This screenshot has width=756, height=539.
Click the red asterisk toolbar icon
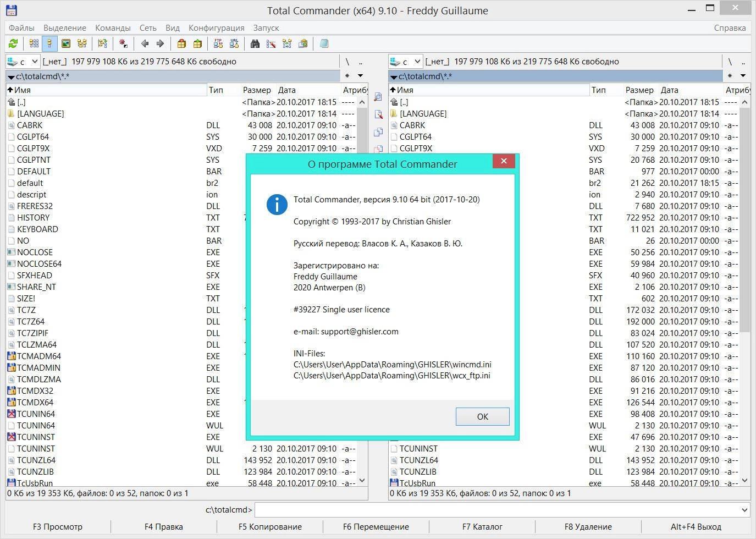coord(123,43)
